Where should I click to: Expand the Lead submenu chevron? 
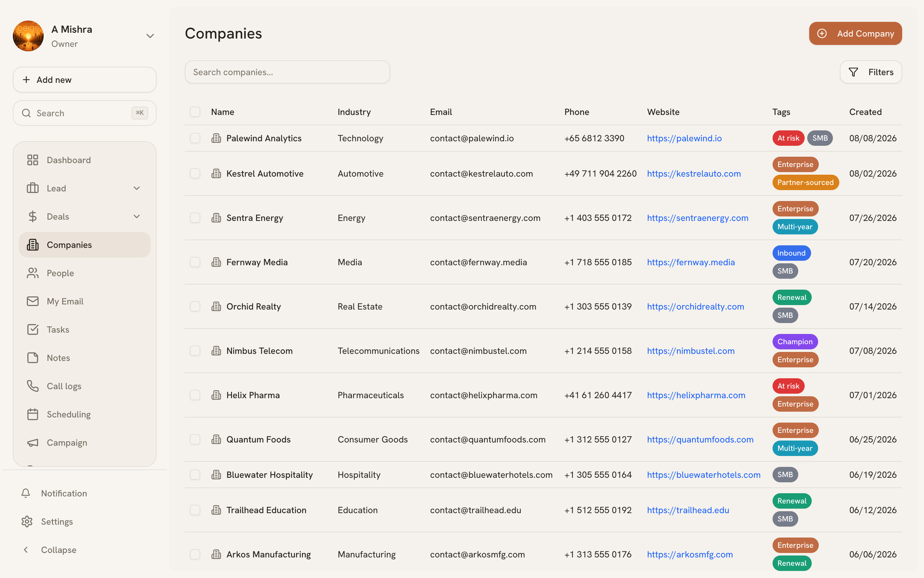click(137, 189)
